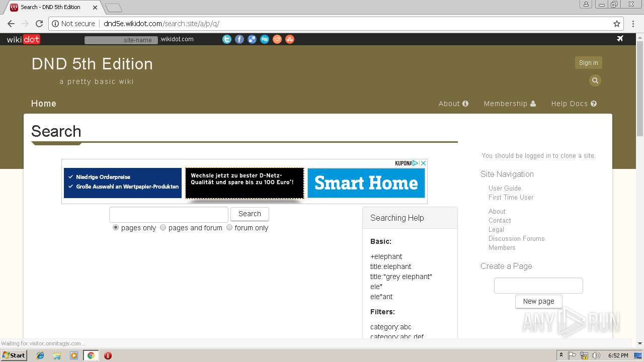This screenshot has width=644, height=362.
Task: Share the site on Reddit
Action: 277,39
